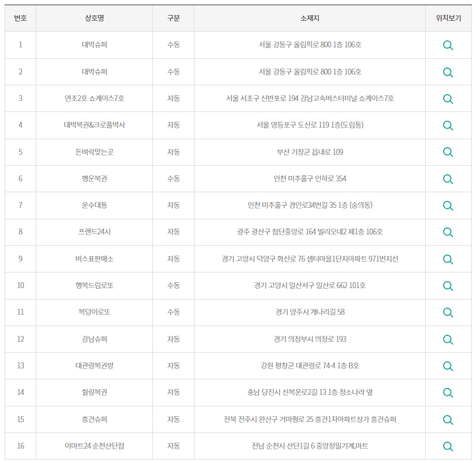Click store name 이마트24 순천산단점
The image size is (476, 463).
(95, 446)
